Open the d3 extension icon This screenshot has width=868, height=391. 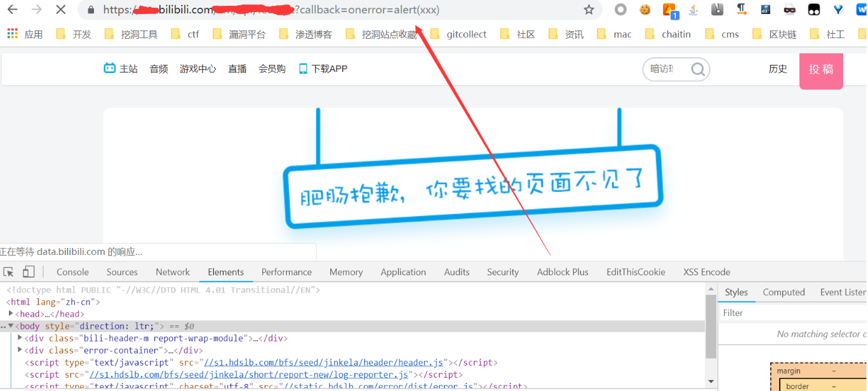click(x=765, y=10)
